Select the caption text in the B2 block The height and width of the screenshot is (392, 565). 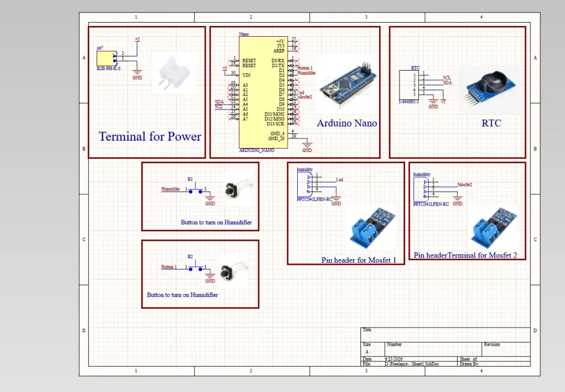tap(182, 295)
